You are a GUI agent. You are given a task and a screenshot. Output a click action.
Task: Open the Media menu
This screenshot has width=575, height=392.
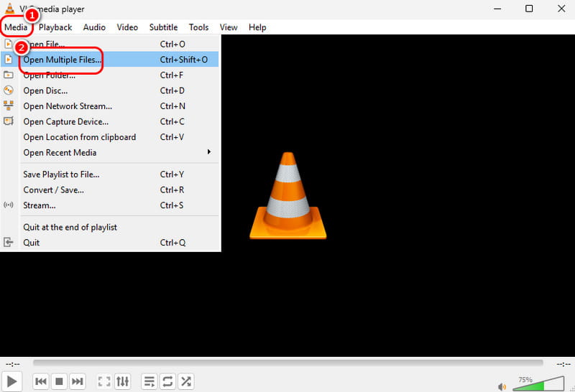click(x=16, y=27)
